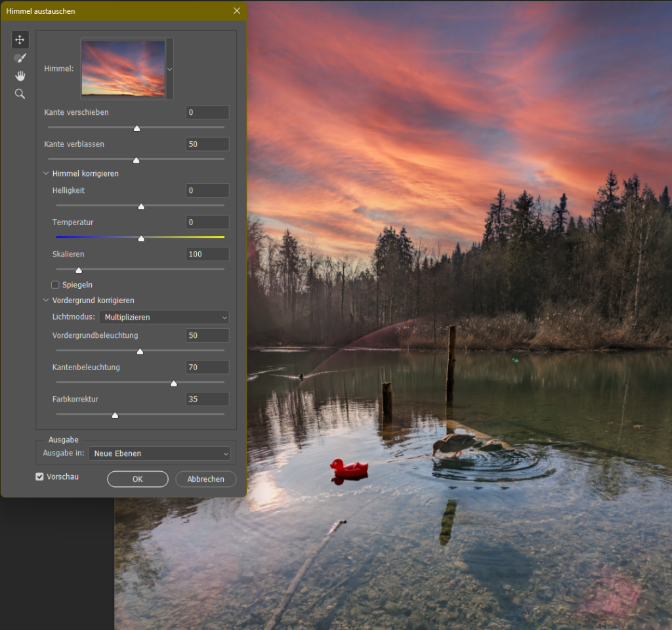Disable the Vorschau checkbox
This screenshot has width=672, height=630.
[x=40, y=476]
